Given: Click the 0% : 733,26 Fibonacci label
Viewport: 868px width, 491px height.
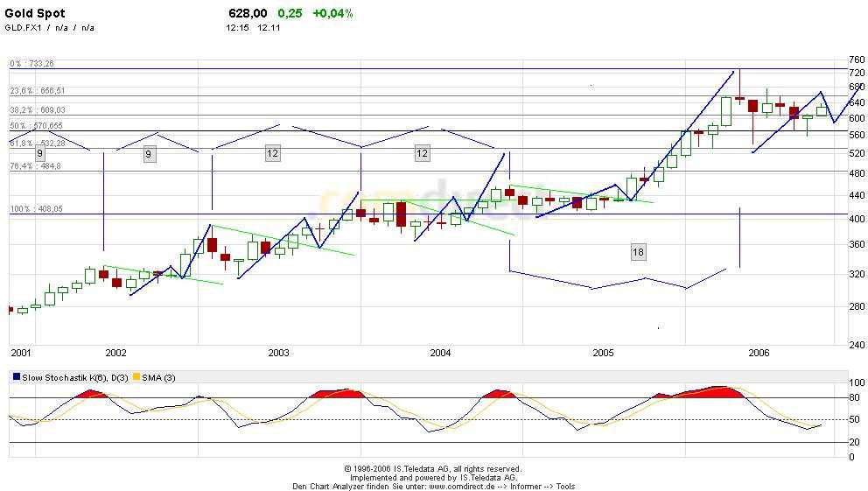Looking at the screenshot, I should tap(31, 64).
